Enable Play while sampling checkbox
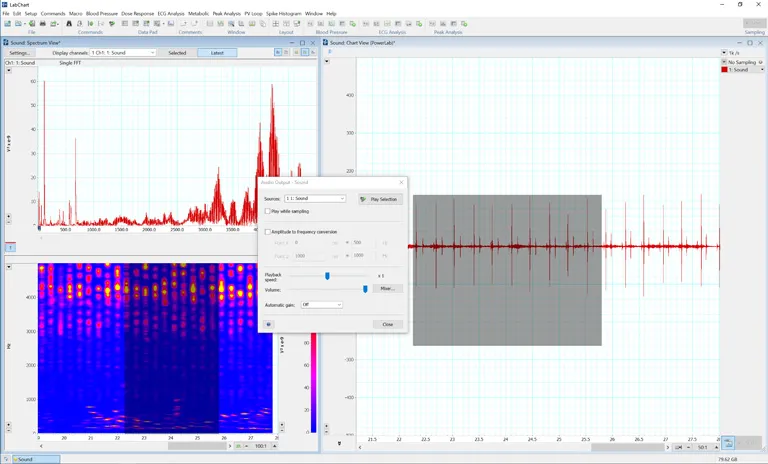Viewport: 768px width, 464px height. (x=268, y=211)
